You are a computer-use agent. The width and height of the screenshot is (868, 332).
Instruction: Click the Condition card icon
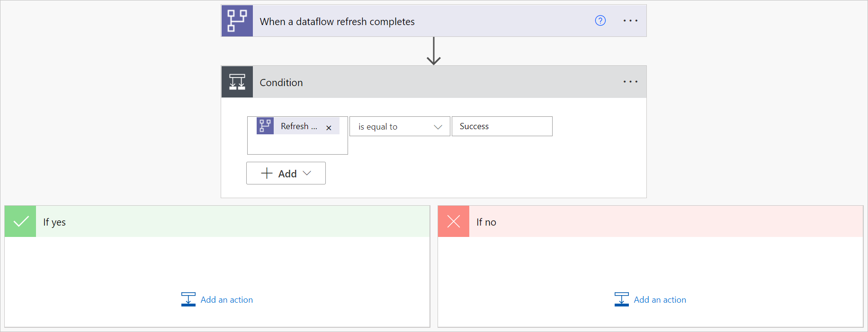click(237, 82)
